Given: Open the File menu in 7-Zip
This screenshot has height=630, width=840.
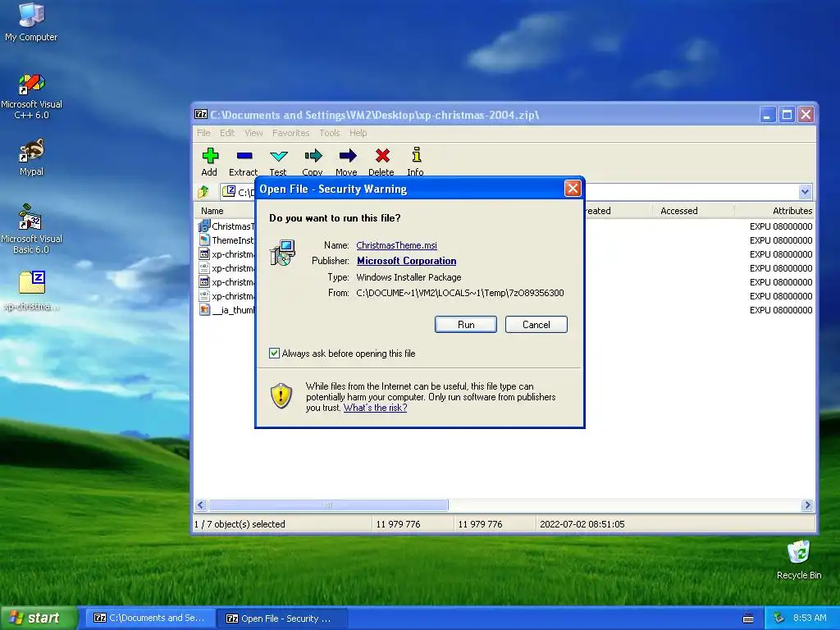Looking at the screenshot, I should pyautogui.click(x=203, y=133).
